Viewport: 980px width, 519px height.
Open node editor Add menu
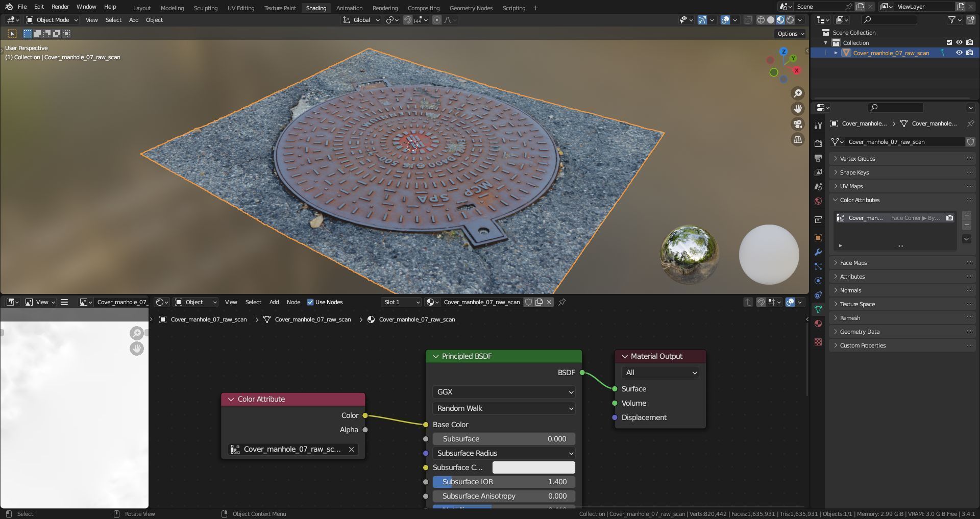274,302
